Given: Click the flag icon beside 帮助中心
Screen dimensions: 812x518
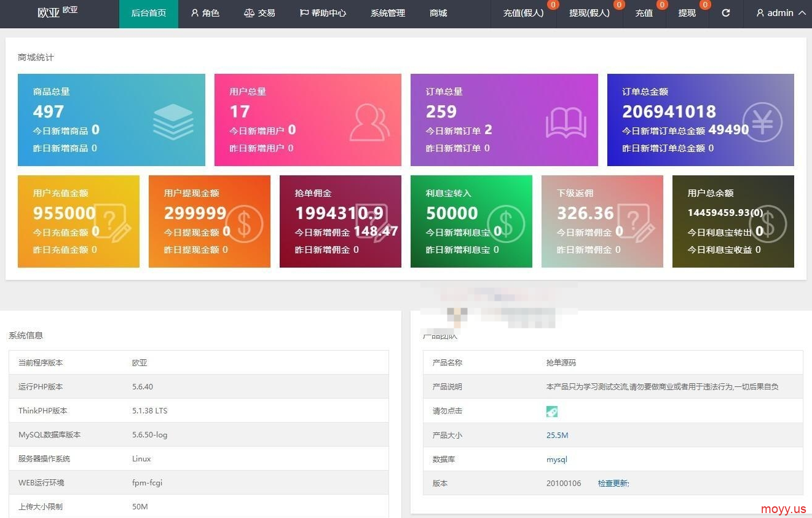Looking at the screenshot, I should coord(304,13).
